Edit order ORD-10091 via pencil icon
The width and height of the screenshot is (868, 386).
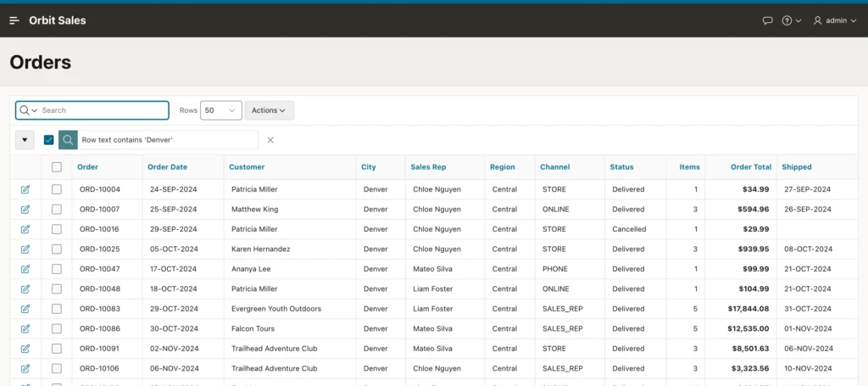coord(25,349)
